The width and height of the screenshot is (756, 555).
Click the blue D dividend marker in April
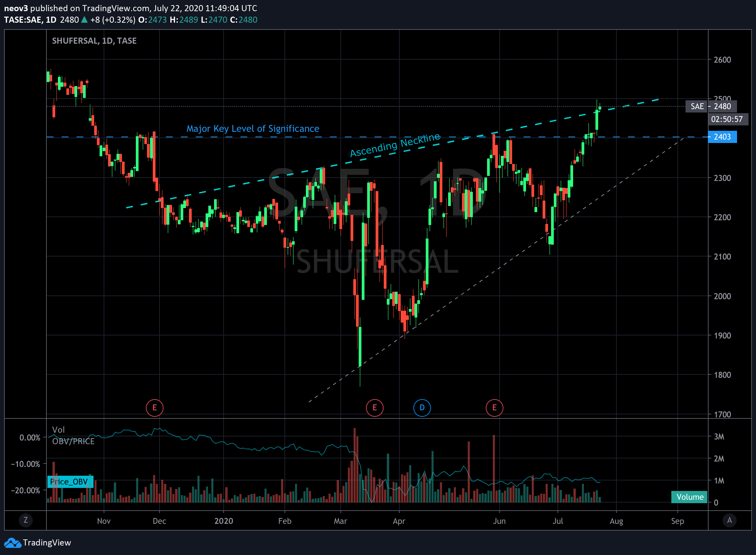pyautogui.click(x=422, y=408)
